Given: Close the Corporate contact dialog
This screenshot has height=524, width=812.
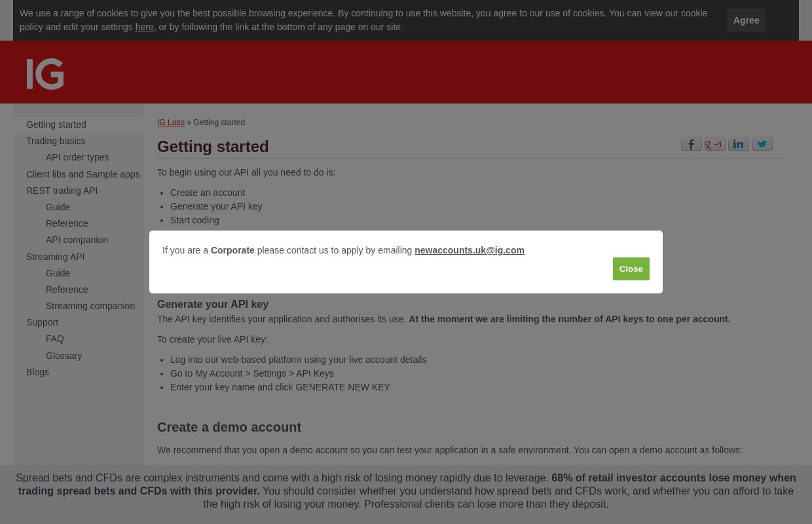Looking at the screenshot, I should pyautogui.click(x=631, y=269).
